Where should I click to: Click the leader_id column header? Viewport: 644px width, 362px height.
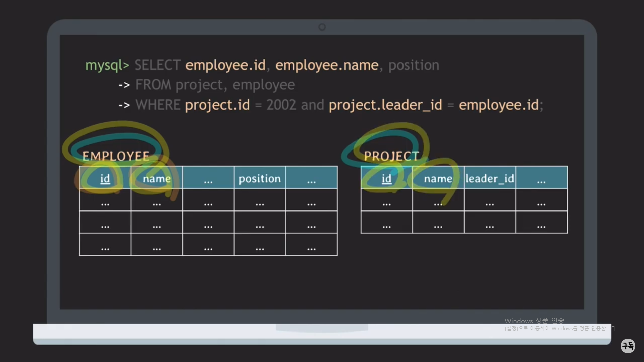[490, 179]
